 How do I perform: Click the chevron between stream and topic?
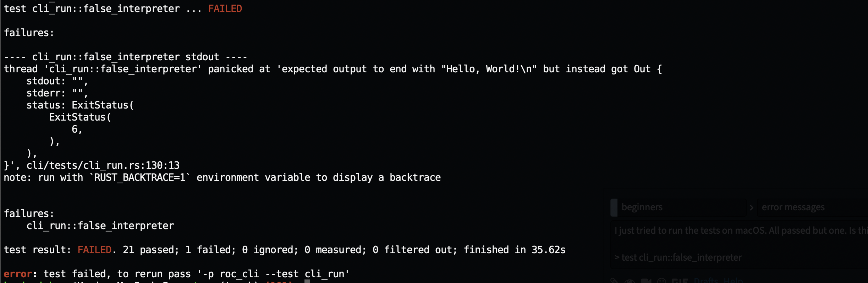pyautogui.click(x=751, y=207)
